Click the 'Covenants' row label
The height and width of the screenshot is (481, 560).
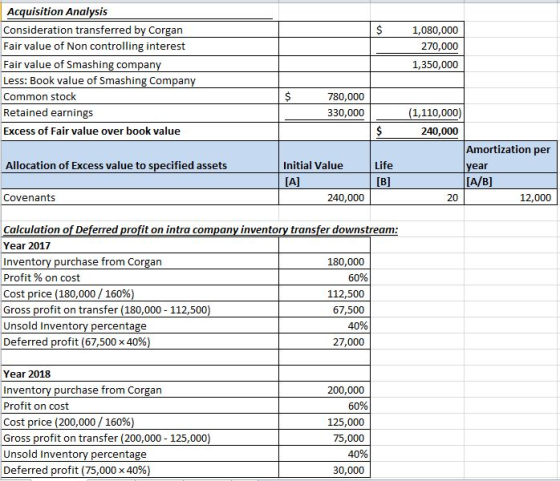(29, 197)
